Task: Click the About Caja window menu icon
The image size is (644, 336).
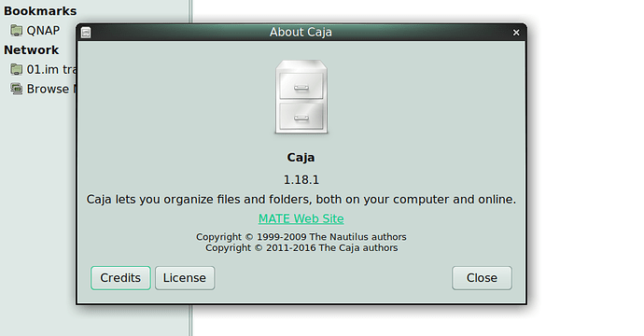Action: pyautogui.click(x=86, y=33)
